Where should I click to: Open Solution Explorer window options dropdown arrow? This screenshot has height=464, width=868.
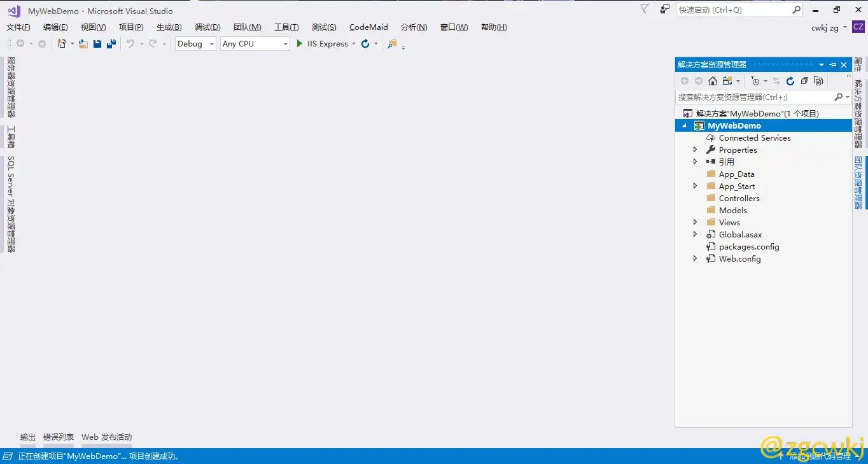click(822, 65)
